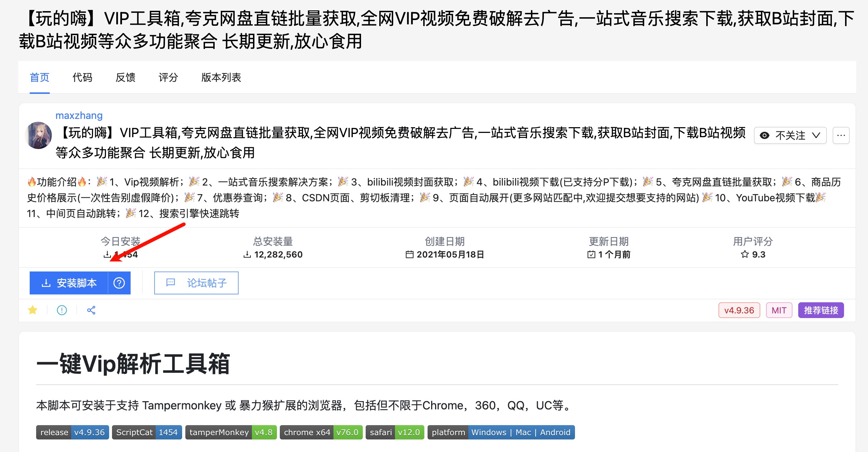Select the 反馈 tab
Viewport: 868px width, 452px height.
tap(125, 77)
